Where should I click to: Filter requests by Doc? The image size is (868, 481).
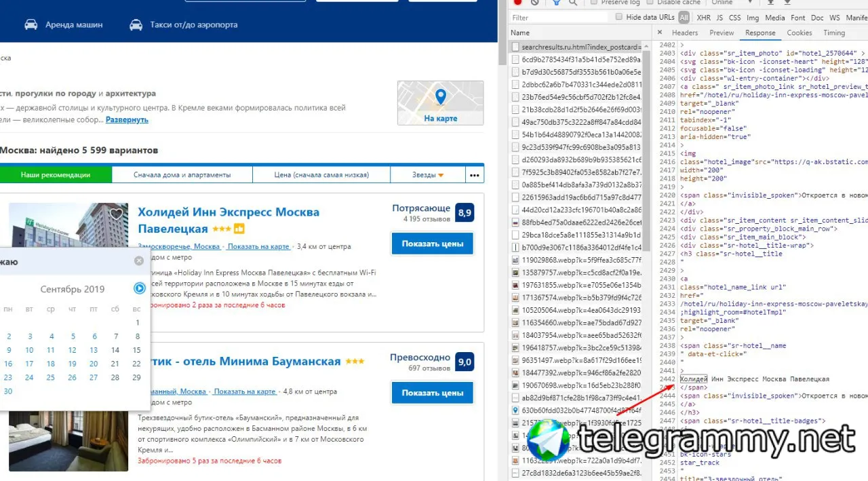(x=817, y=18)
